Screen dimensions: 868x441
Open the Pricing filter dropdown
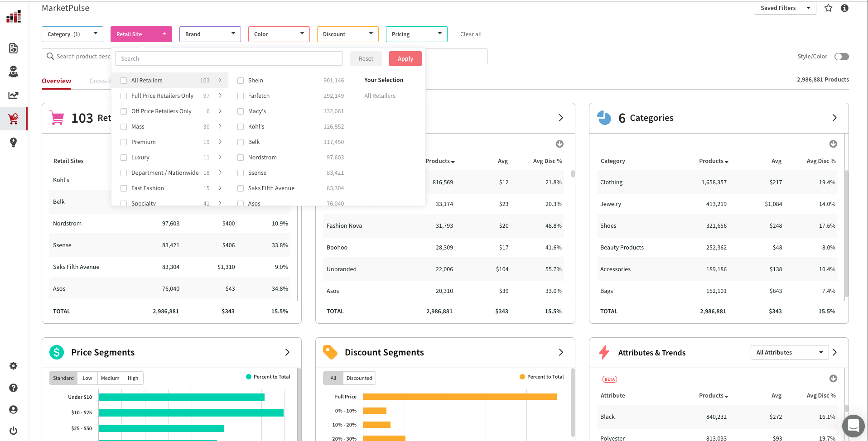(417, 34)
